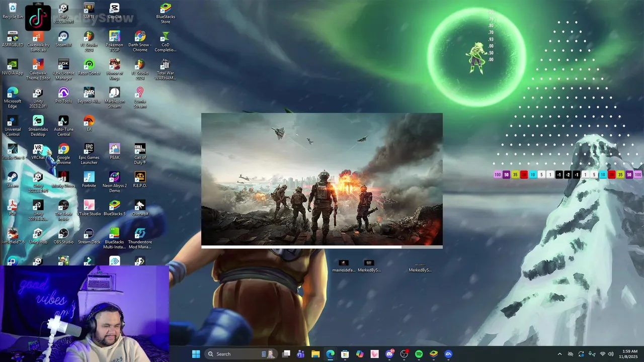Open the Recycle Bin desktop icon
644x362 pixels.
13,11
